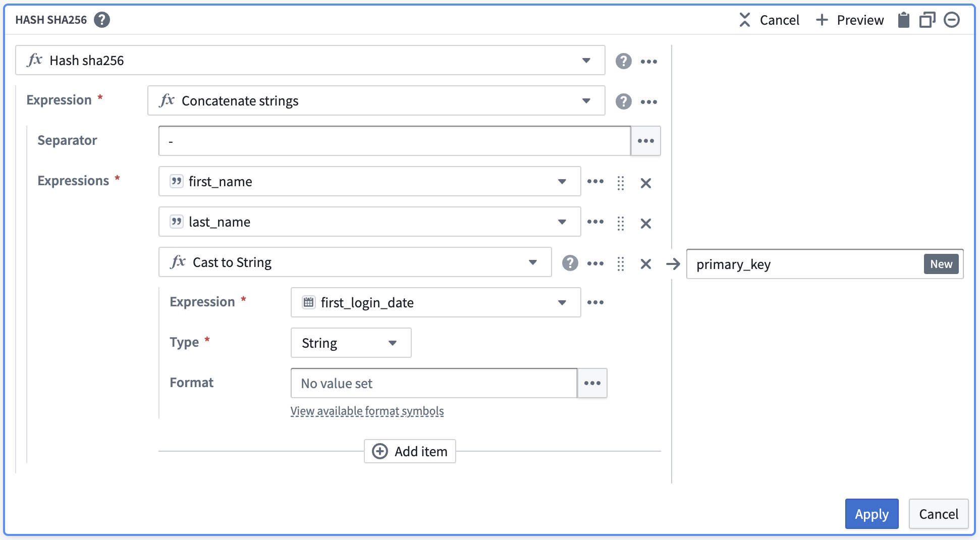Click the Apply button
The image size is (980, 540).
[872, 514]
